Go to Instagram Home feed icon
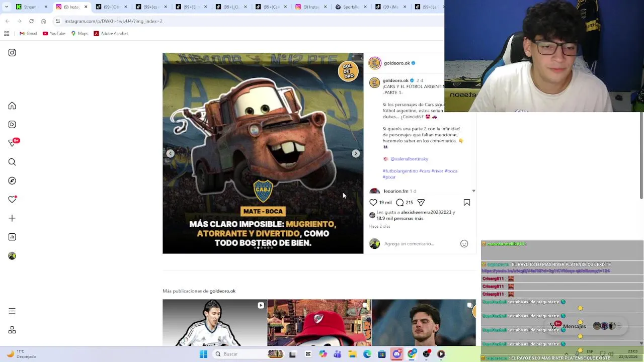This screenshot has height=362, width=644. click(12, 106)
